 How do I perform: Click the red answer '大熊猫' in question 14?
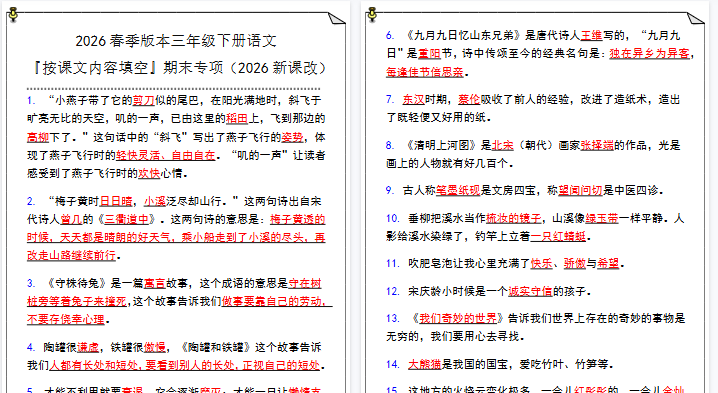pyautogui.click(x=424, y=364)
